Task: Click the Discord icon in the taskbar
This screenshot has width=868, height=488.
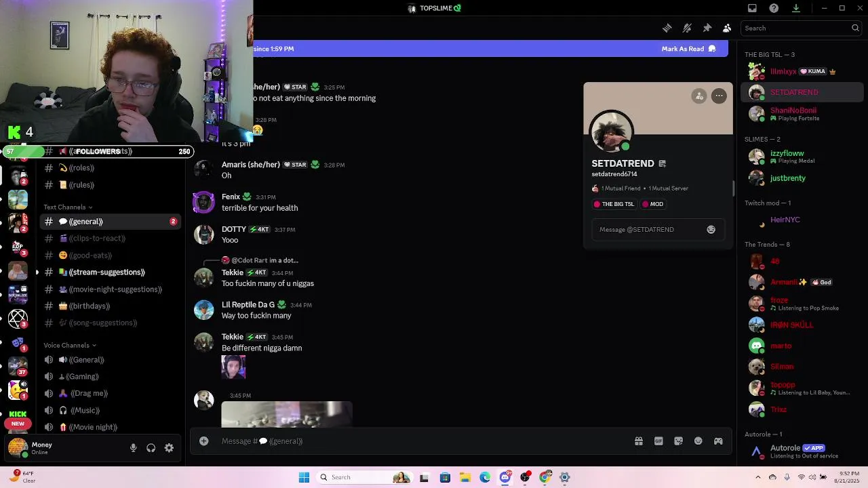Action: coord(505,478)
